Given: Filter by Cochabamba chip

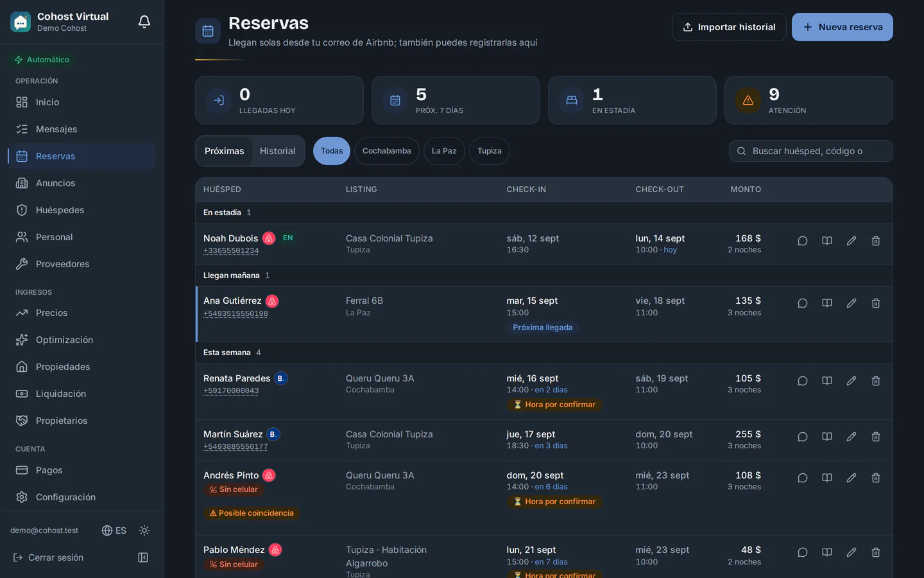Looking at the screenshot, I should click(x=387, y=151).
